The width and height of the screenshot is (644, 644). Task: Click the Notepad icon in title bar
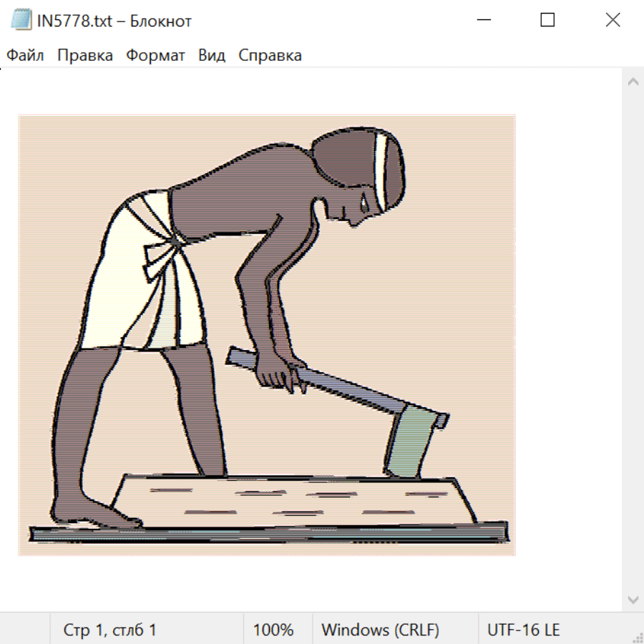pos(21,21)
